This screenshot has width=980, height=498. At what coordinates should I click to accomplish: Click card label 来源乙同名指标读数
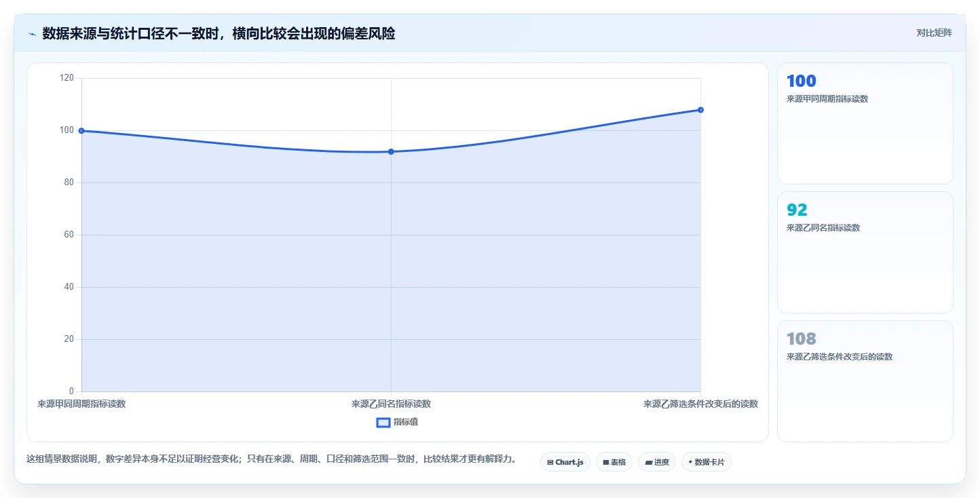pos(823,228)
